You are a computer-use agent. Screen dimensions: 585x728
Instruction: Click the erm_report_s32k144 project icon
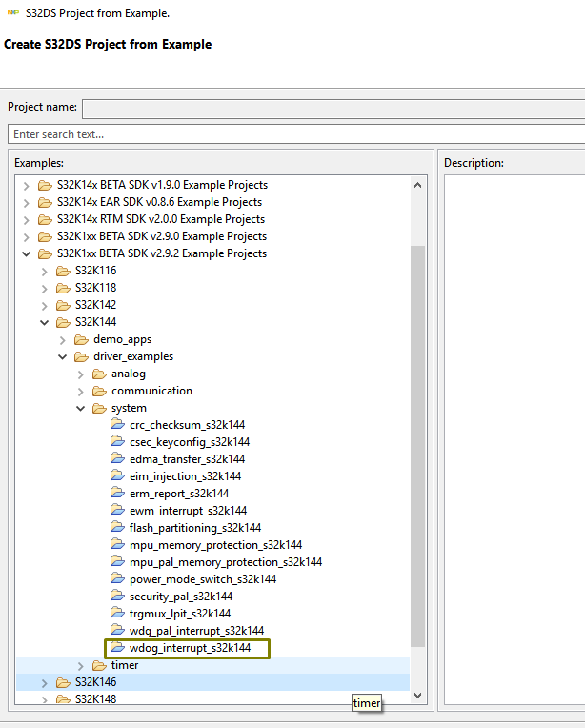coord(117,493)
